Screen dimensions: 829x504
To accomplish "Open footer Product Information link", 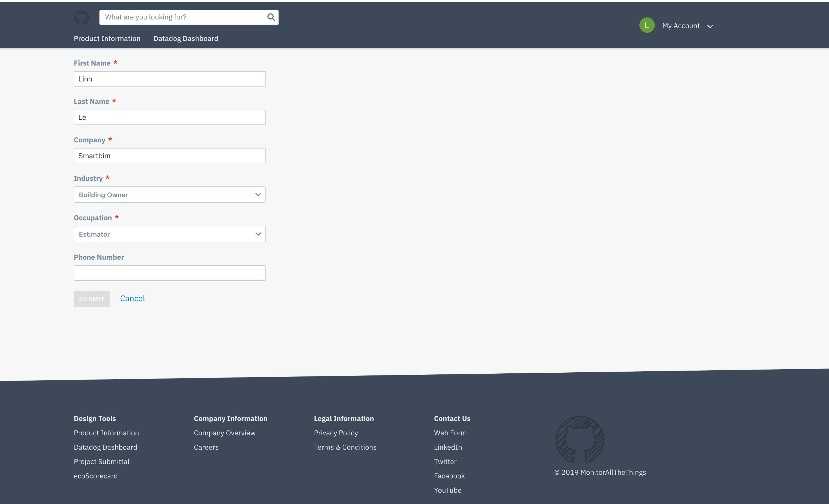I will pyautogui.click(x=106, y=433).
